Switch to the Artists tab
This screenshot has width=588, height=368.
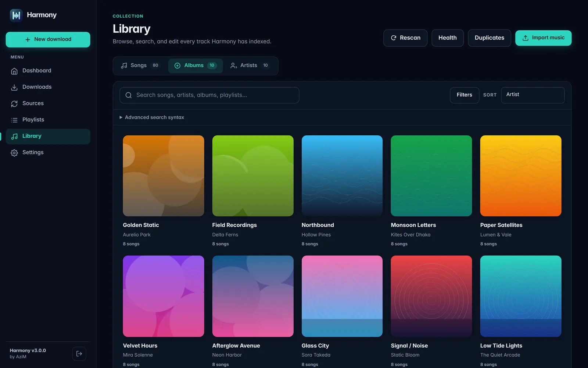[250, 66]
